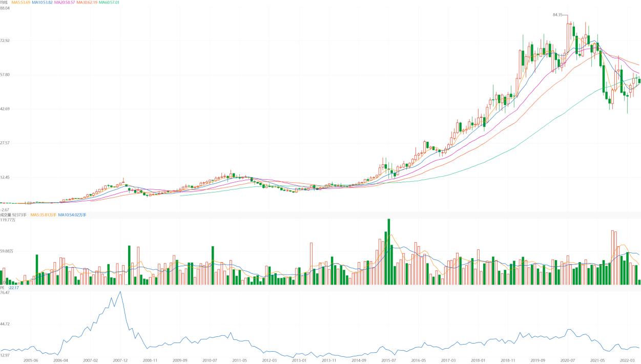This screenshot has height=364, width=641.
Task: Select the 2013-01 date on the time axis
Action: [x=299, y=360]
